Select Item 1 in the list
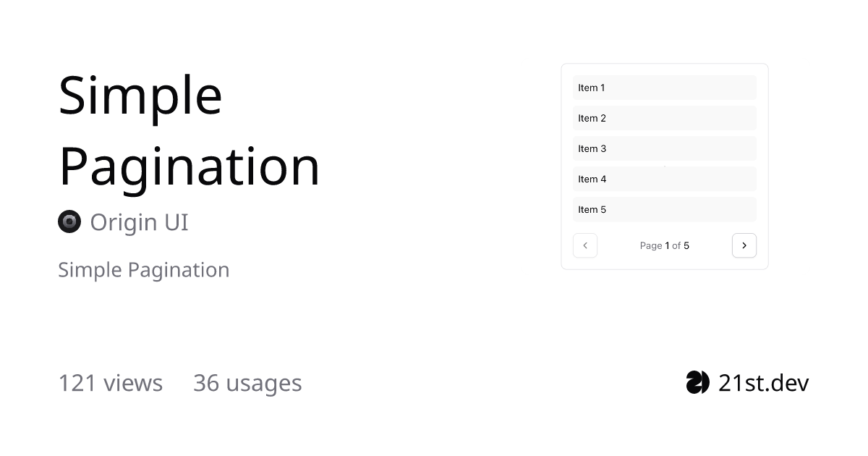The image size is (868, 456). click(x=665, y=88)
